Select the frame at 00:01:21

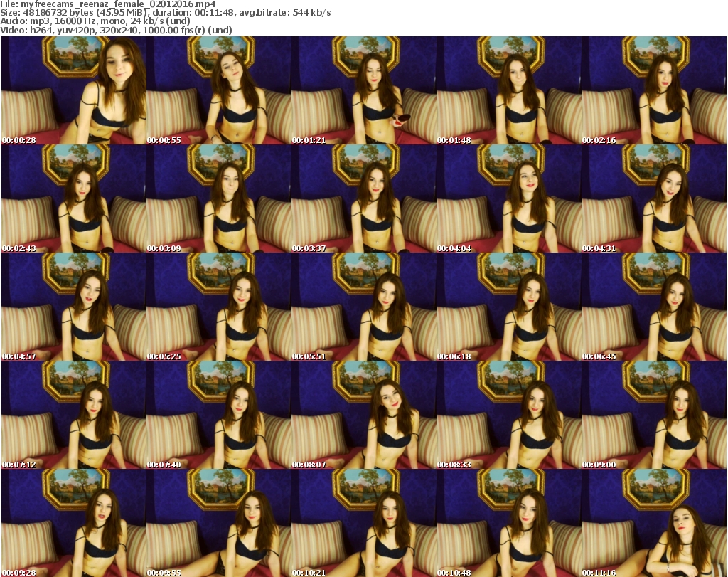[363, 90]
